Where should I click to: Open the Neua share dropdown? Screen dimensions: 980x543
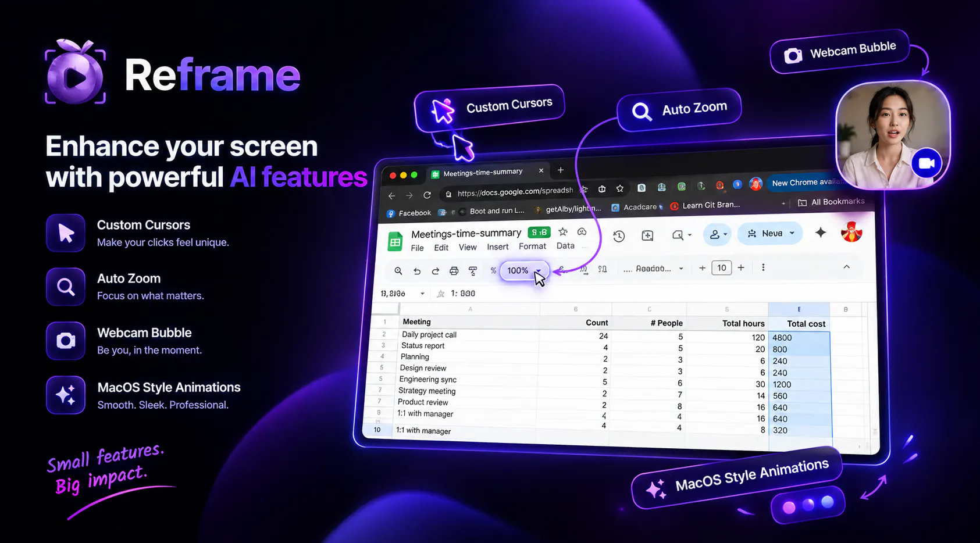coord(770,233)
